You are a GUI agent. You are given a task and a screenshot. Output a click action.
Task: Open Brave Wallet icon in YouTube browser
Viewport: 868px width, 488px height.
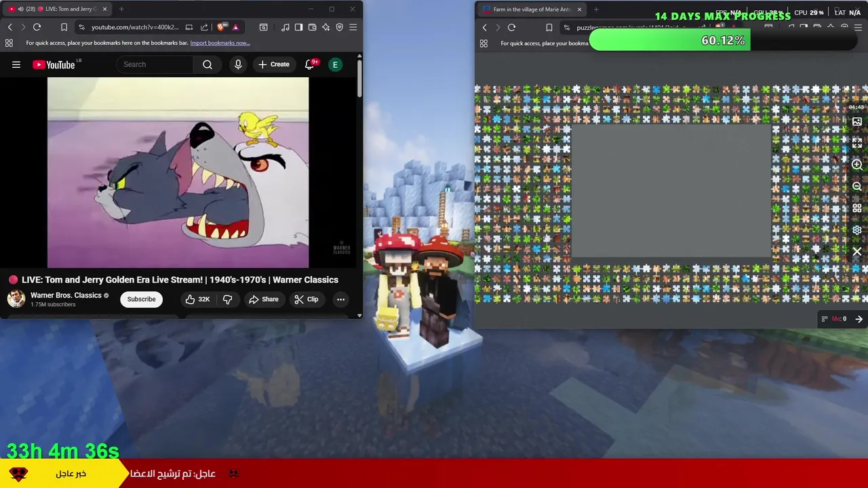click(x=313, y=27)
